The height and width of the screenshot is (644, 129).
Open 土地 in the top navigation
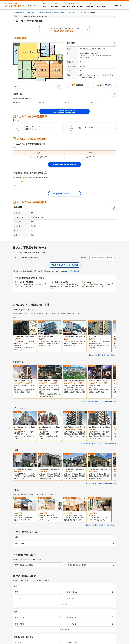coord(73,6)
